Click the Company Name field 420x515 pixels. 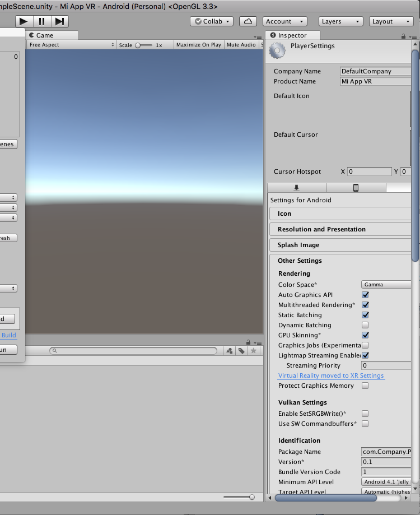(x=376, y=71)
